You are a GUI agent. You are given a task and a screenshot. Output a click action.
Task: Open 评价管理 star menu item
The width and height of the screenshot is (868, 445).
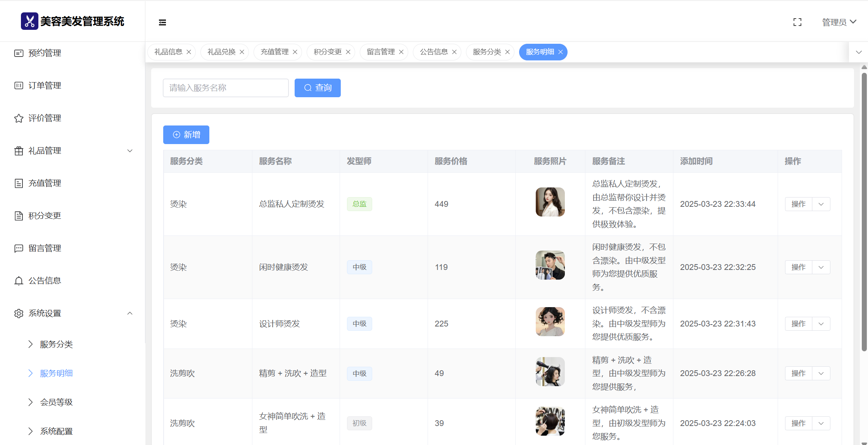click(45, 118)
